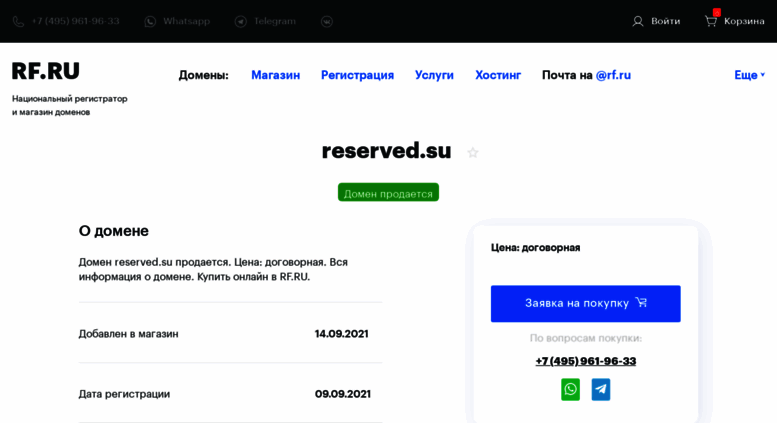This screenshot has height=423, width=777.
Task: Open the Магазин menu item
Action: [276, 75]
